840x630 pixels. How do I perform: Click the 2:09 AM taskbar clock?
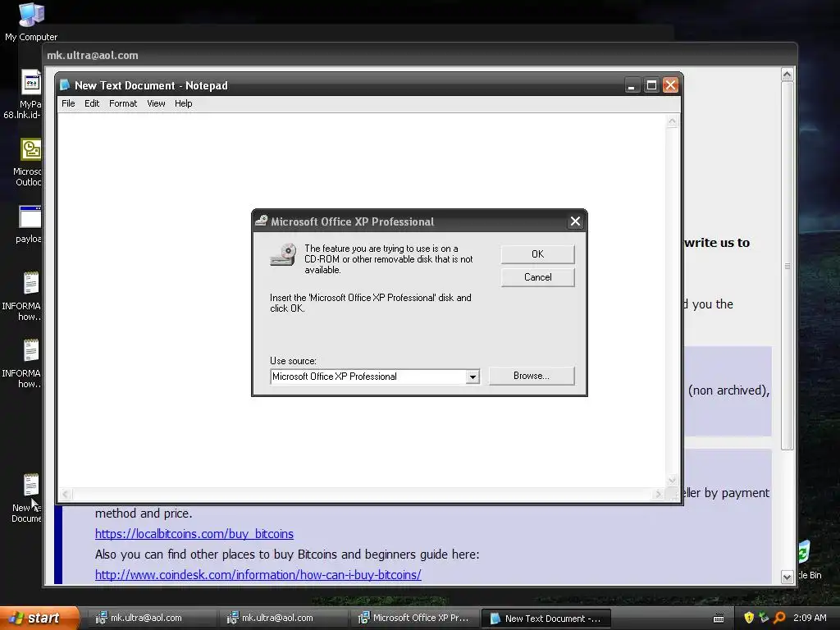tap(810, 618)
